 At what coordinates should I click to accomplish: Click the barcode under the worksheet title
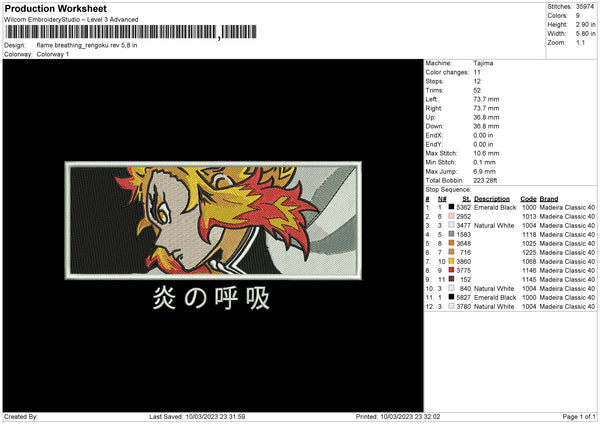pyautogui.click(x=130, y=32)
